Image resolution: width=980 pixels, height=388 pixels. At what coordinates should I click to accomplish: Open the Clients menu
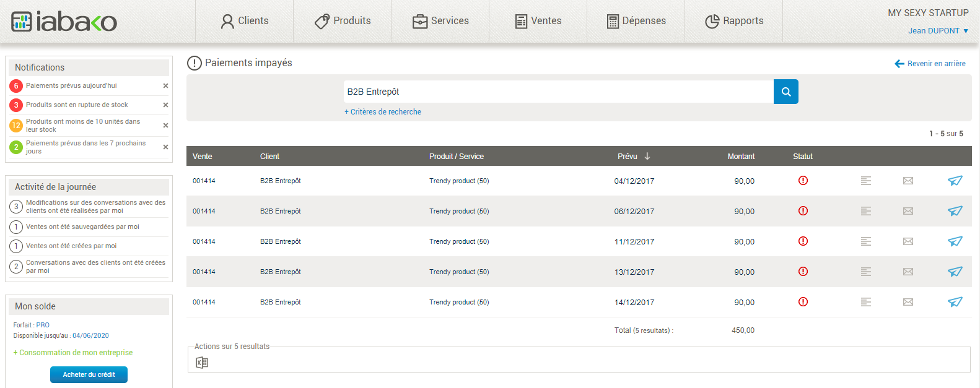click(245, 21)
